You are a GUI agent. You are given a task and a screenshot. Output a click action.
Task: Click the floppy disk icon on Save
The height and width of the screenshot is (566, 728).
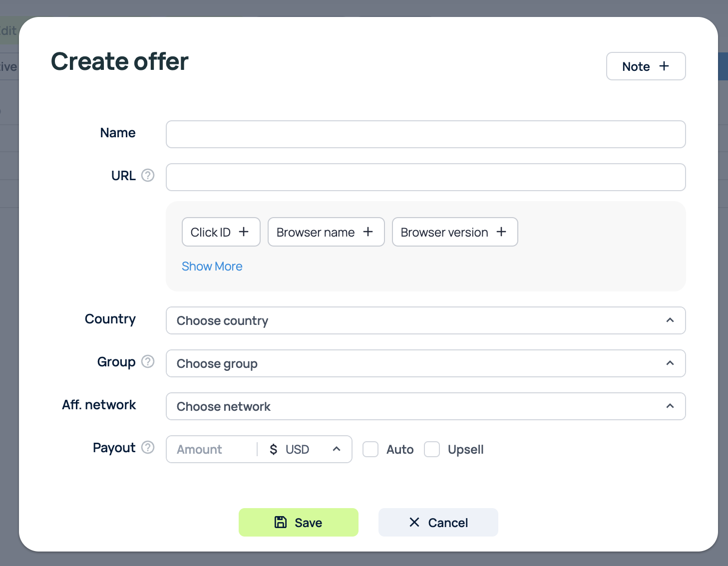tap(281, 522)
